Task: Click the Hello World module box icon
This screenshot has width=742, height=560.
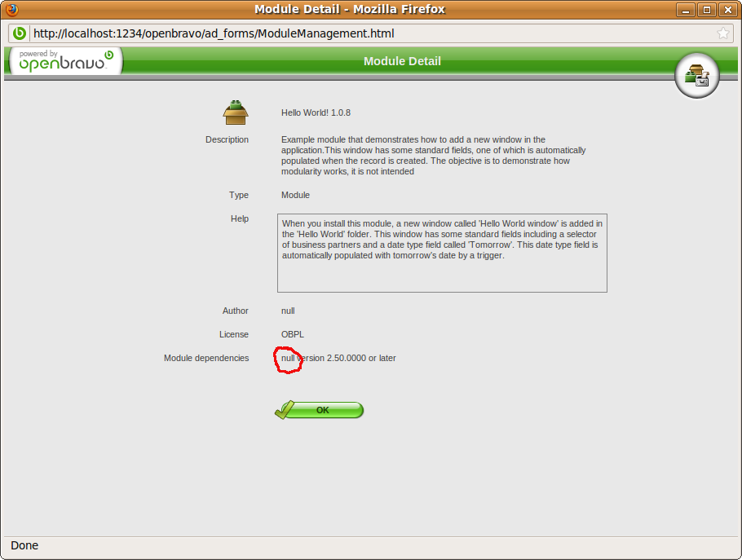Action: click(236, 112)
